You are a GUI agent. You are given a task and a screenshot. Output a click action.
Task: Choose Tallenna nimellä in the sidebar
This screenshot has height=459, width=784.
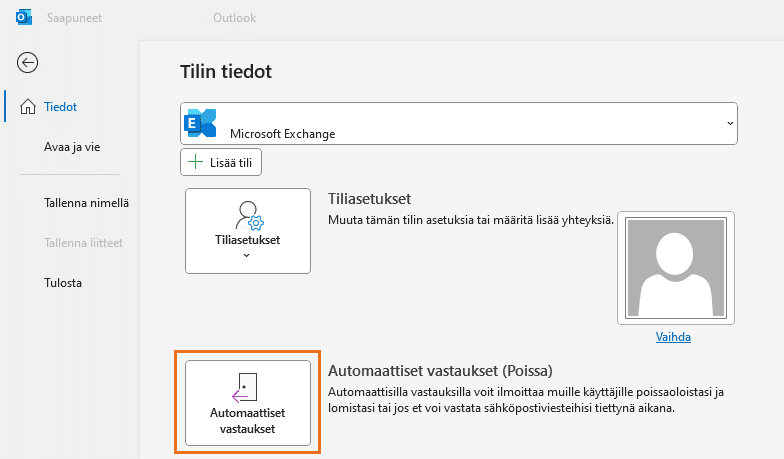point(86,203)
